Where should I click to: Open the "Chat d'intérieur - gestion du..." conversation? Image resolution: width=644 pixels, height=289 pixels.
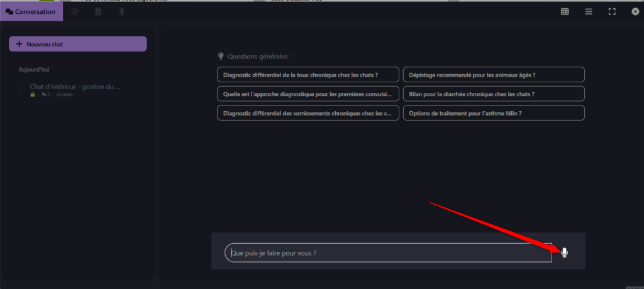(x=75, y=87)
